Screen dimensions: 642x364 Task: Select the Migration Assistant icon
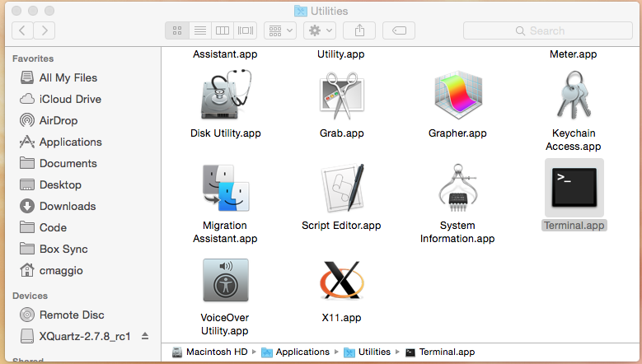pos(226,188)
